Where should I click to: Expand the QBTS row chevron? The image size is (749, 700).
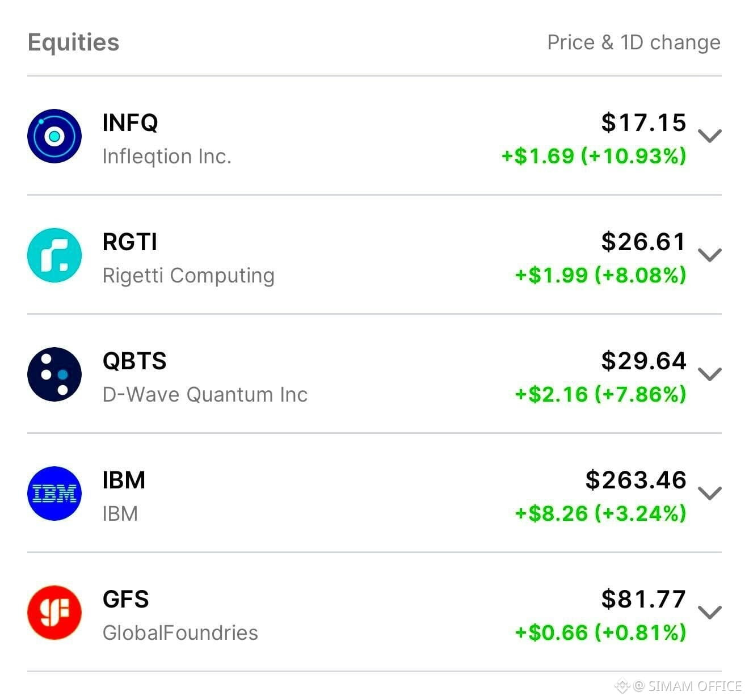[x=710, y=374]
